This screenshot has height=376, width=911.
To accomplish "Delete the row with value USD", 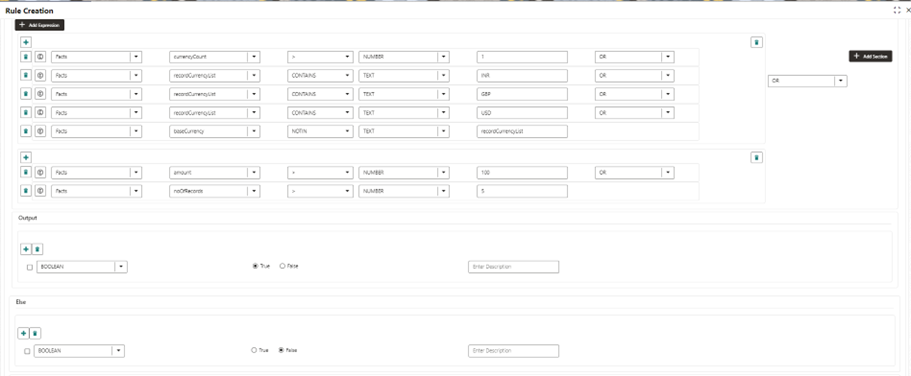I will (x=26, y=113).
